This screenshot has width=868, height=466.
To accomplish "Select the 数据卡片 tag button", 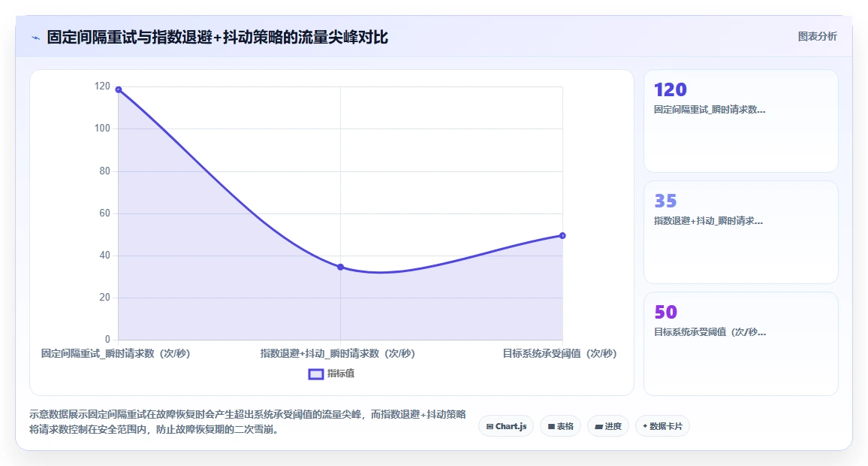I will point(662,426).
